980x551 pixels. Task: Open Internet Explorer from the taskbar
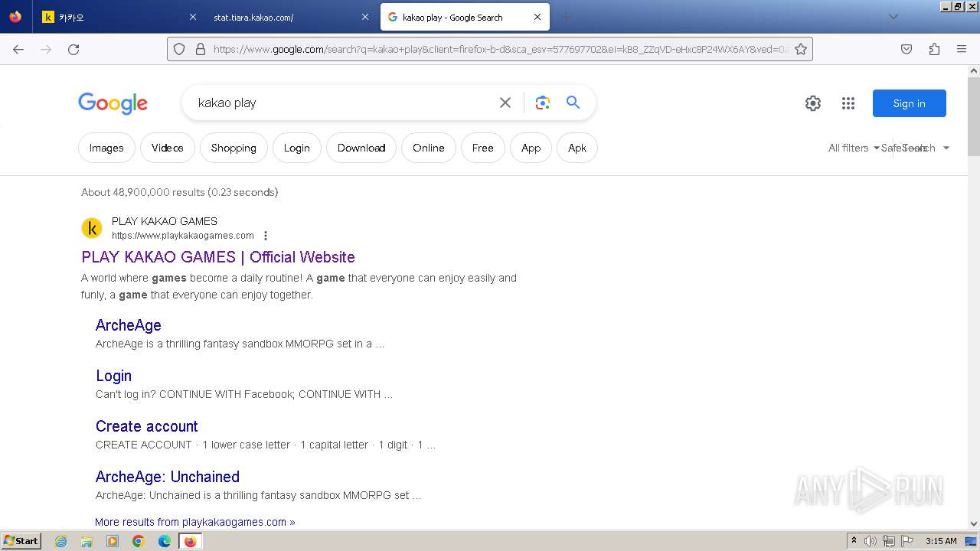click(60, 541)
